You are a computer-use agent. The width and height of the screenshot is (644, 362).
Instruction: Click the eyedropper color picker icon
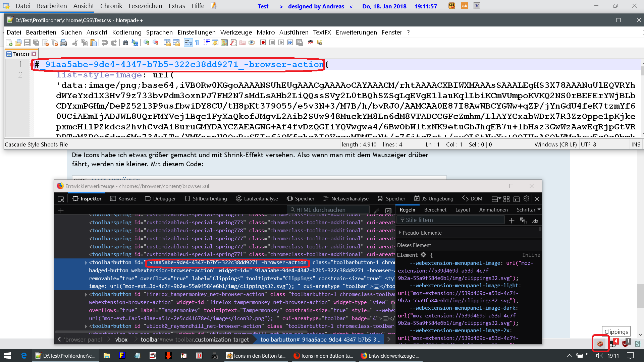point(377,210)
